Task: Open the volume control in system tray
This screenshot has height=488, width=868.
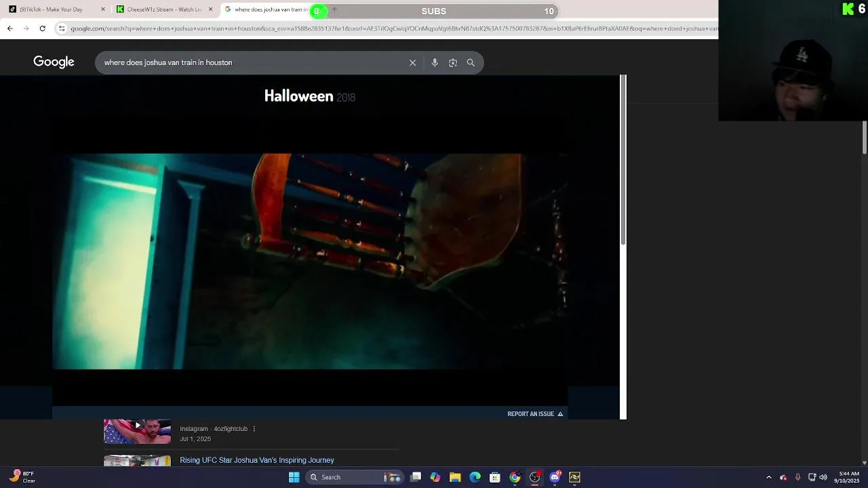Action: coord(823,477)
